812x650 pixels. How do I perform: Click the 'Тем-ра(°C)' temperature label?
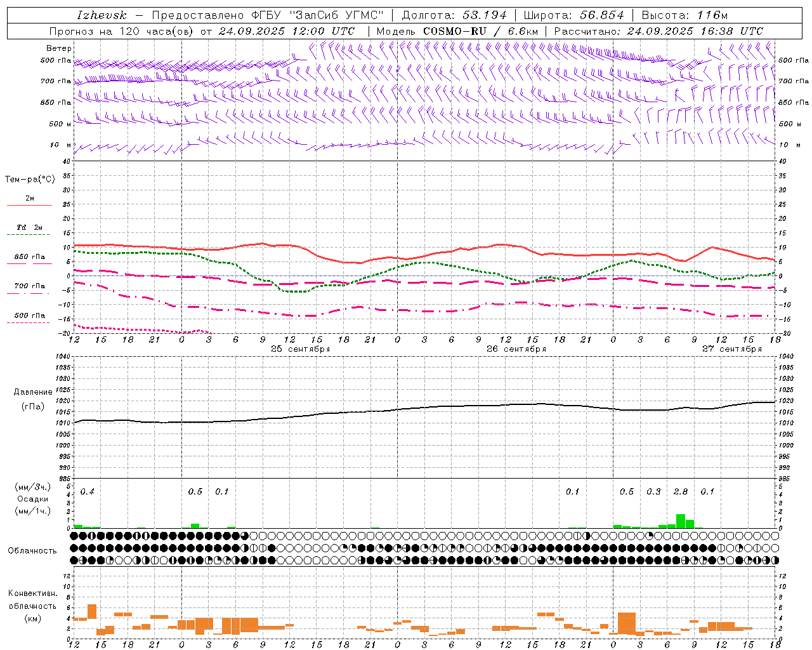click(30, 180)
